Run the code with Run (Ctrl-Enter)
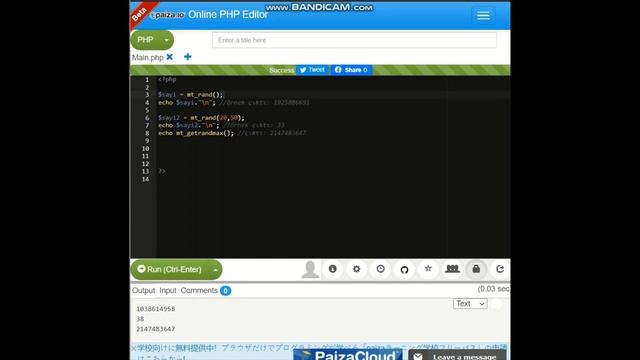This screenshot has height=360, width=640. tap(170, 269)
